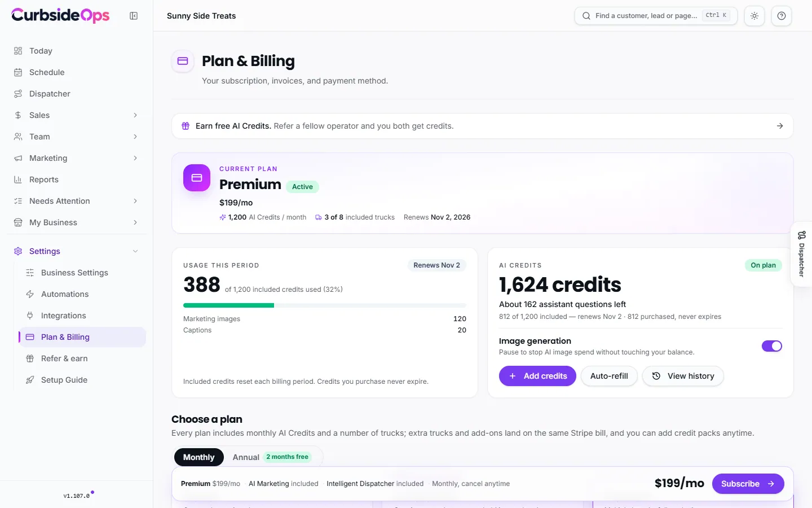Click the Subscribe button
Screen dimensions: 812x508
[x=748, y=484]
